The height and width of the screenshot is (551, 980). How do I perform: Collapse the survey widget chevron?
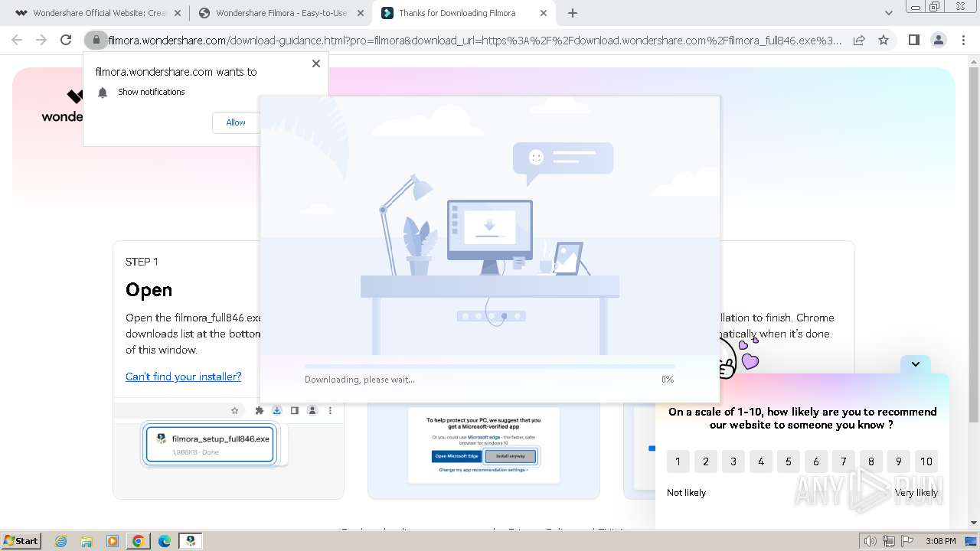point(916,364)
